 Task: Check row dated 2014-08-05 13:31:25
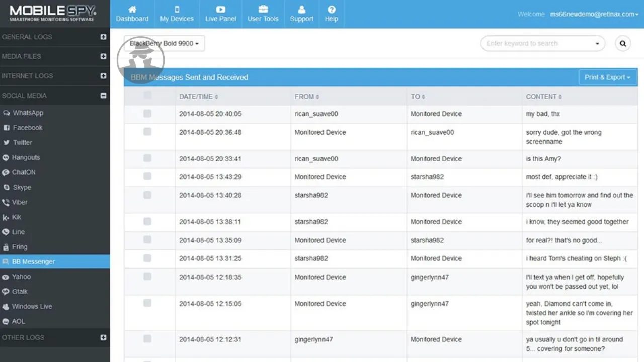(147, 258)
